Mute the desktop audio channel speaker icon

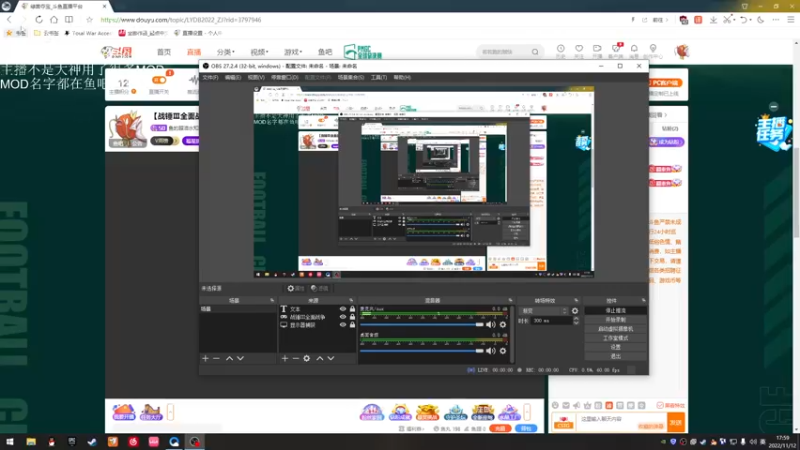pyautogui.click(x=491, y=351)
